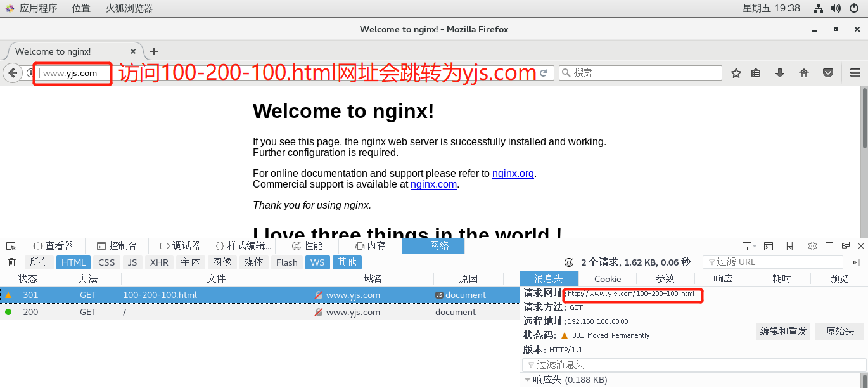The height and width of the screenshot is (388, 868).
Task: Click the browser back arrow button
Action: click(x=13, y=73)
